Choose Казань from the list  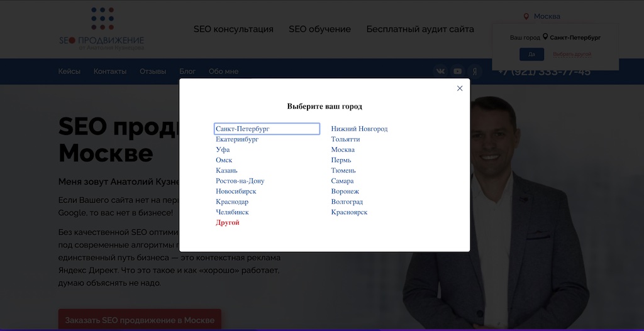point(226,171)
